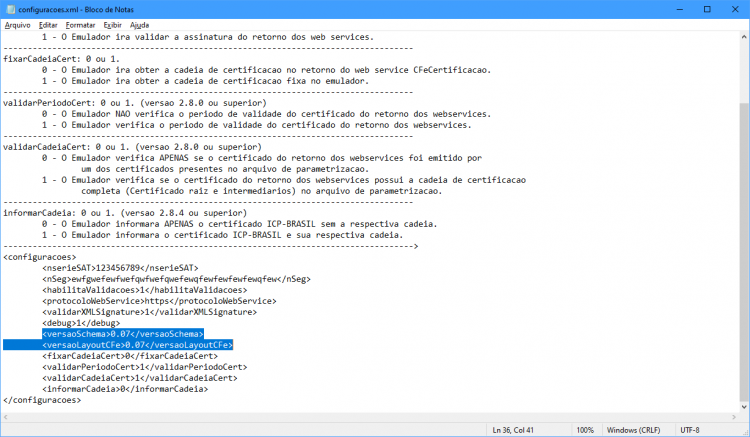Image resolution: width=750 pixels, height=437 pixels.
Task: Open the Exibir menu
Action: 112,25
